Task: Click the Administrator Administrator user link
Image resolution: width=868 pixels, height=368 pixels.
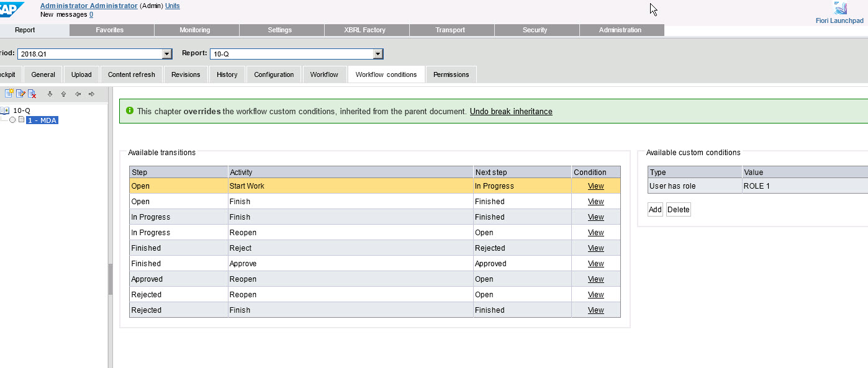Action: 89,6
